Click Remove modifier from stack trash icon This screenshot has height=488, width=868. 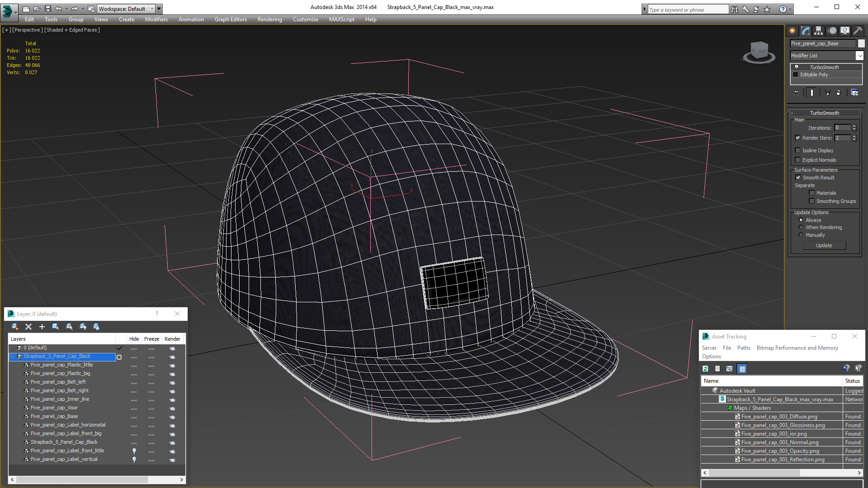[x=838, y=92]
